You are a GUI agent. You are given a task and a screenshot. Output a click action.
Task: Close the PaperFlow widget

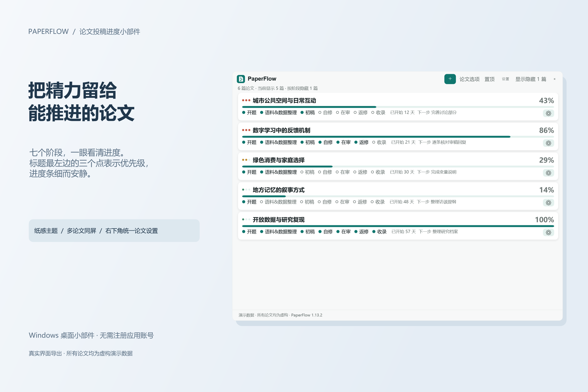[555, 79]
